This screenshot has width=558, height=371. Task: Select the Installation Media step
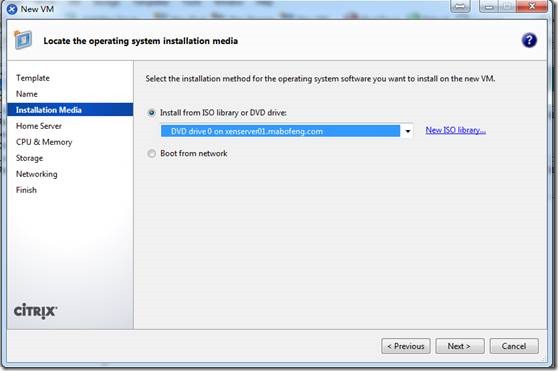(70, 110)
